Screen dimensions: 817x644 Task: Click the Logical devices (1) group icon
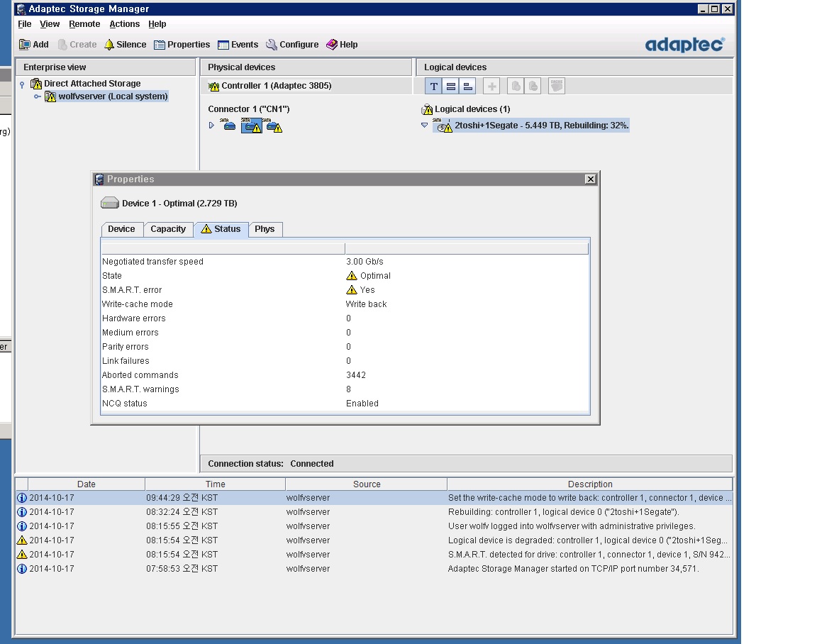pos(427,109)
